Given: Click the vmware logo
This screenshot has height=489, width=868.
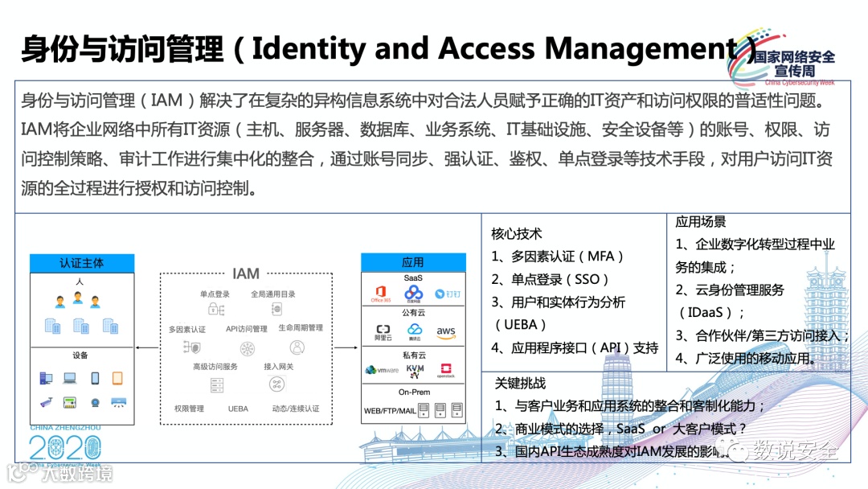Looking at the screenshot, I should click(382, 370).
